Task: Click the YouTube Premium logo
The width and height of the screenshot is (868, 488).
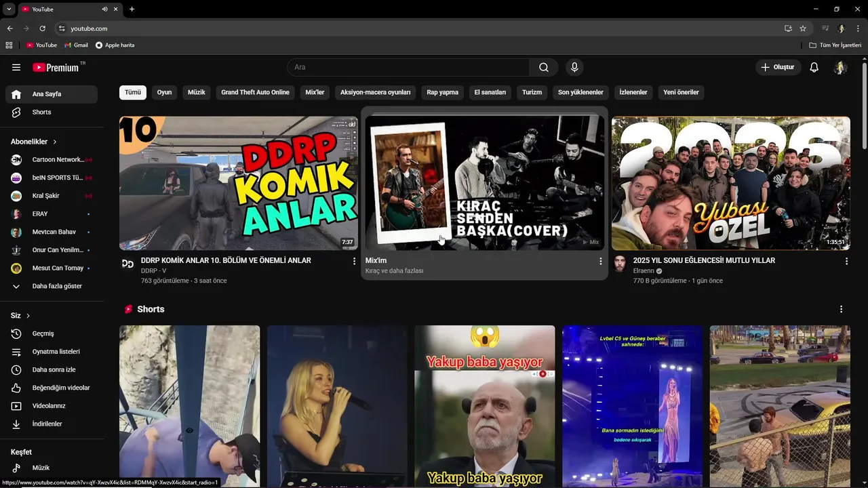Action: (56, 67)
